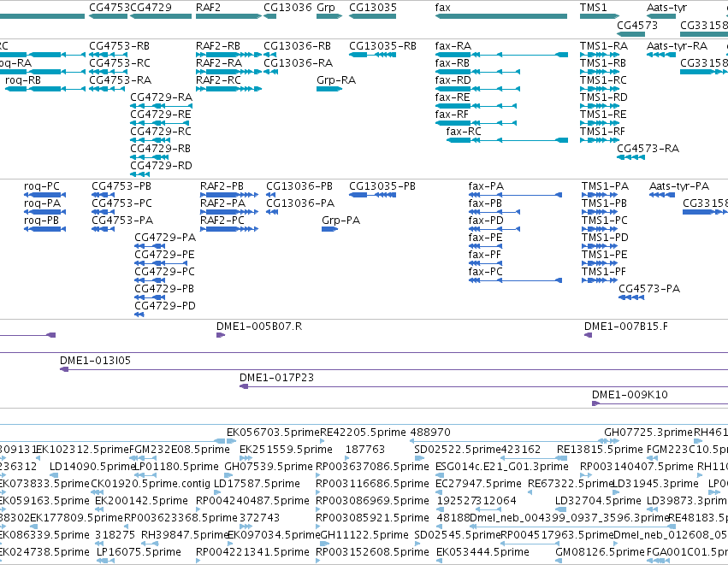The height and width of the screenshot is (565, 728).
Task: Click EST LD14090.5prime
Action: [x=92, y=466]
